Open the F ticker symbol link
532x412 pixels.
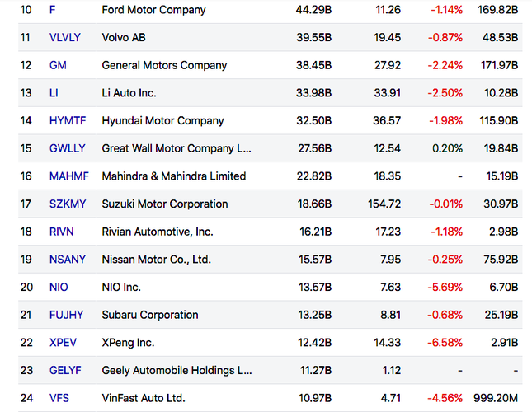[x=53, y=10]
